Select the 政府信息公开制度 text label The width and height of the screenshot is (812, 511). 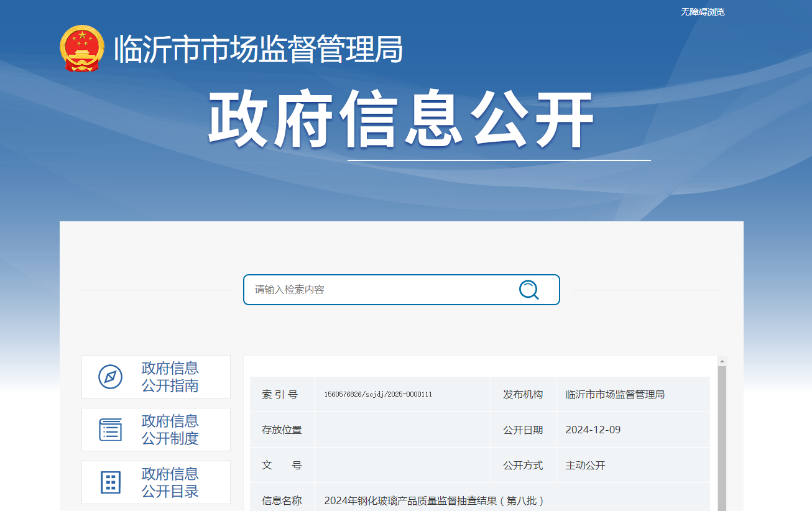[x=170, y=430]
